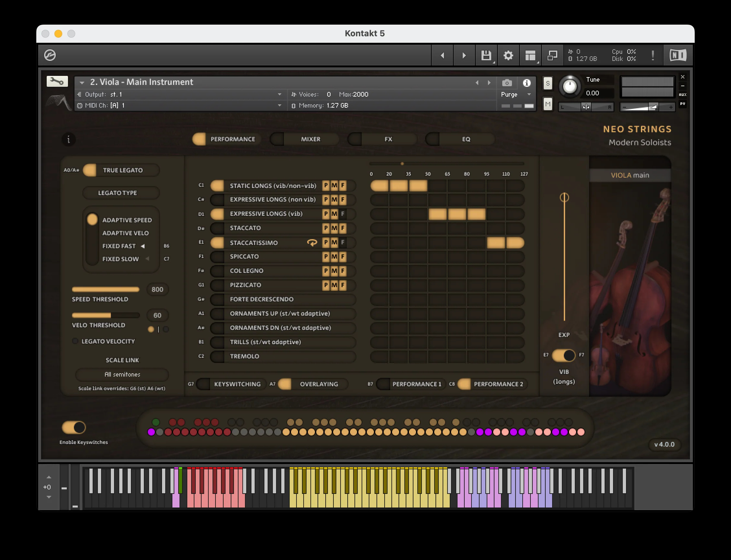731x560 pixels.
Task: Click previous instrument arrow in header
Action: pyautogui.click(x=477, y=83)
